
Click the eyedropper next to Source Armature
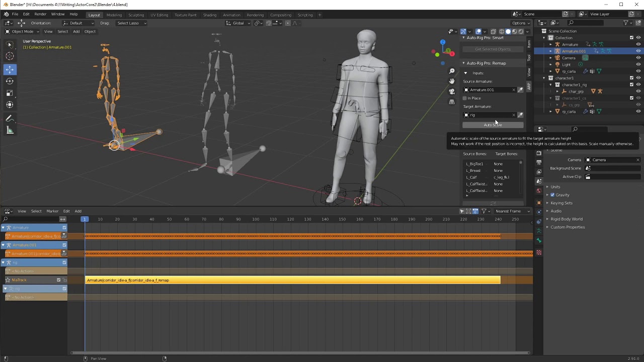tap(520, 90)
